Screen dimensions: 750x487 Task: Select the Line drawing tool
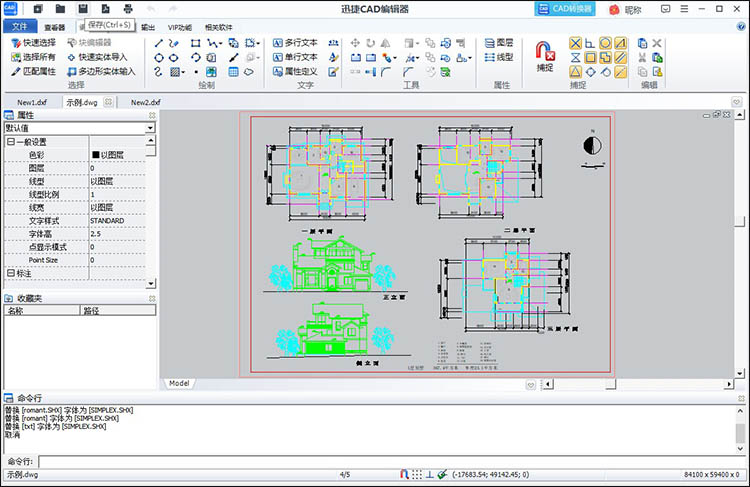coord(159,44)
